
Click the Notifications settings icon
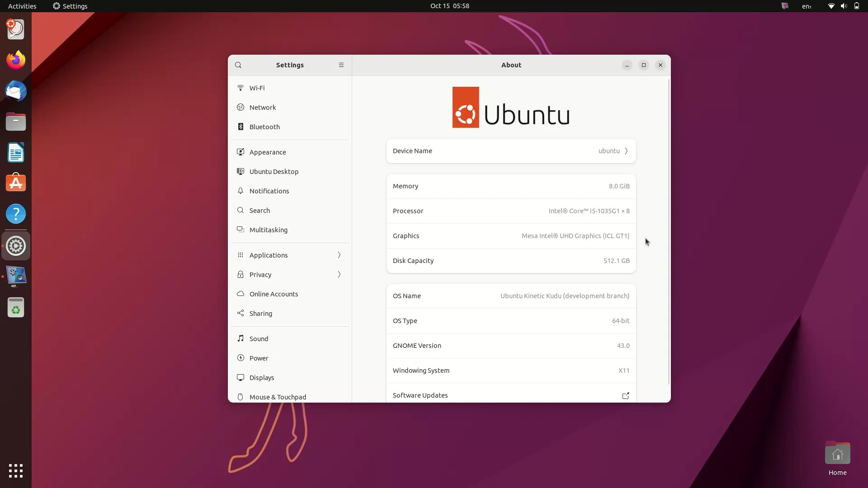(x=240, y=190)
